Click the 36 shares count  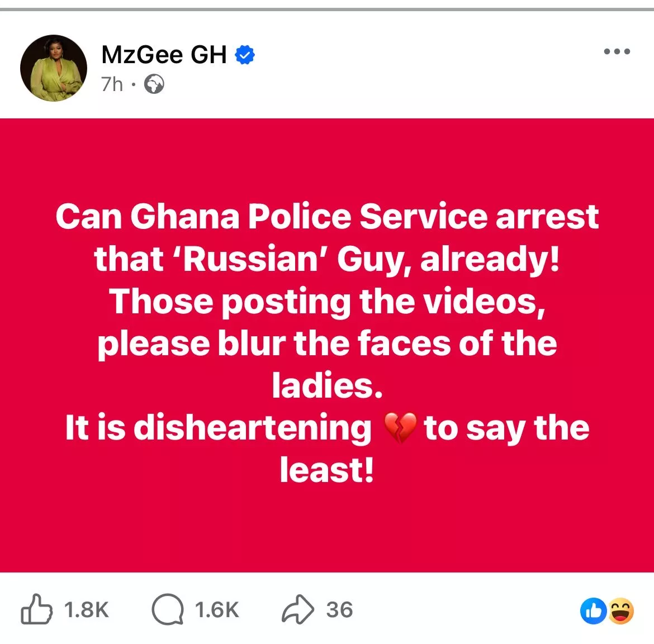(x=339, y=609)
